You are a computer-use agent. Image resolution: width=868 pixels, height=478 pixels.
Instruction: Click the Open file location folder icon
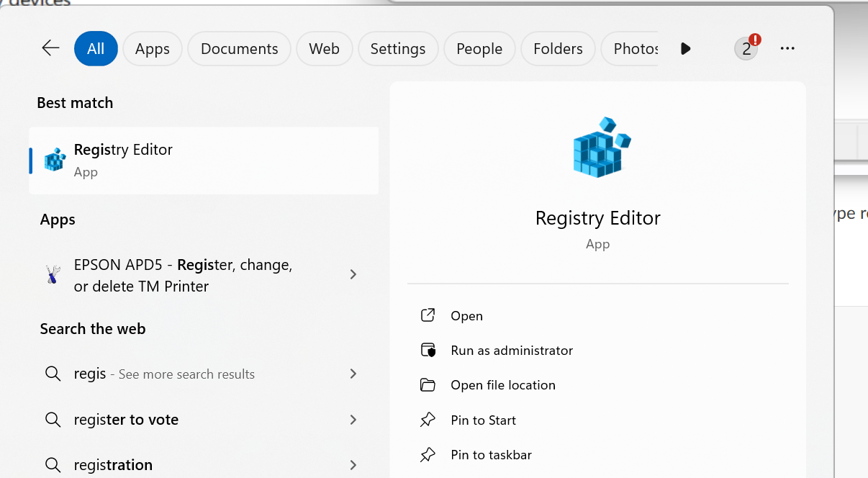[x=428, y=385]
